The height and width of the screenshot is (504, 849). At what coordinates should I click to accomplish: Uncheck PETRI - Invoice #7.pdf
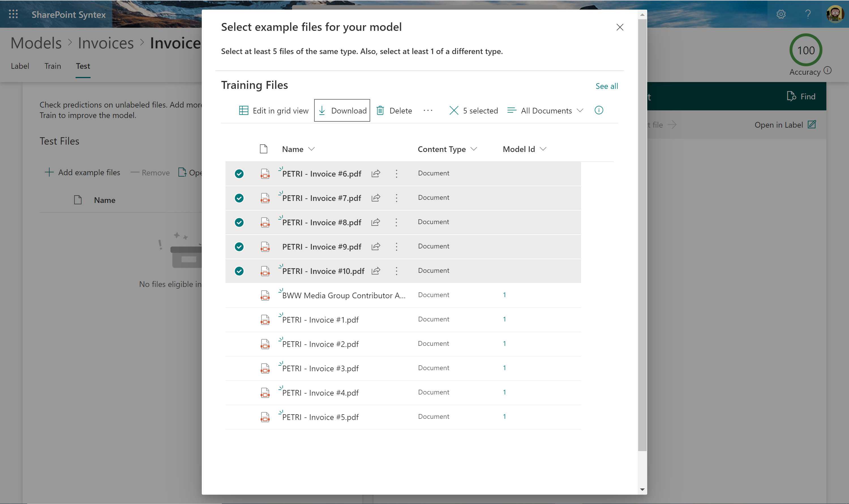pos(239,198)
